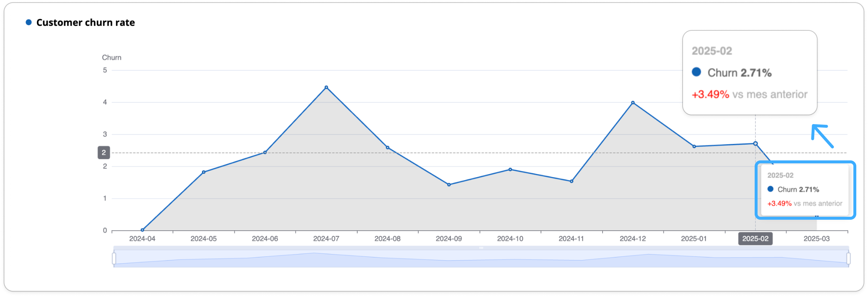
Task: Click 'Churn 2.71%' in the small tooltip
Action: coord(798,189)
